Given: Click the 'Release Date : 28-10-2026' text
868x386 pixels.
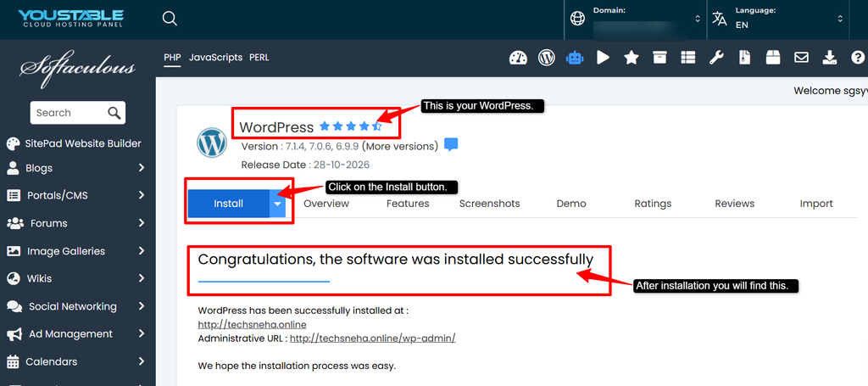Looking at the screenshot, I should (305, 165).
